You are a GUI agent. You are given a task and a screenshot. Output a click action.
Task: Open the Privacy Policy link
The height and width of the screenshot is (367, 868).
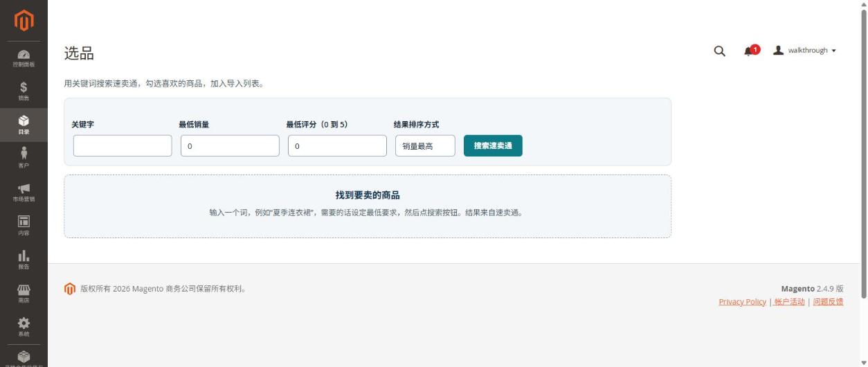click(742, 302)
